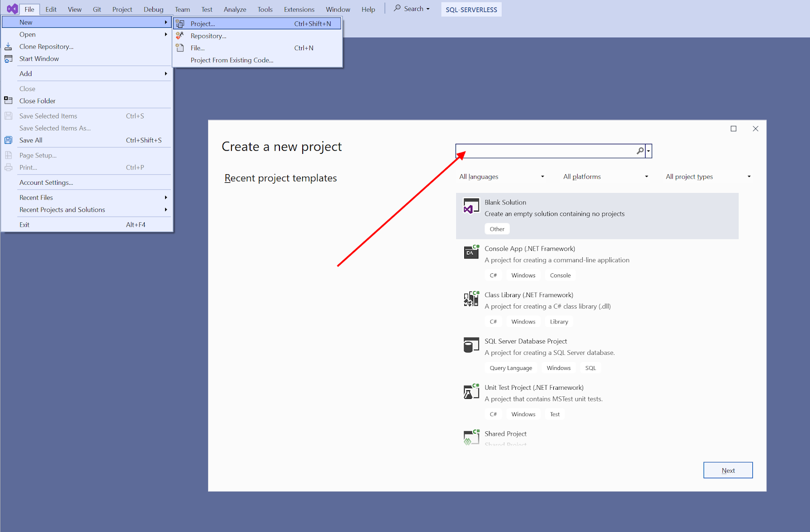Select the Blank Solution template title

[505, 202]
